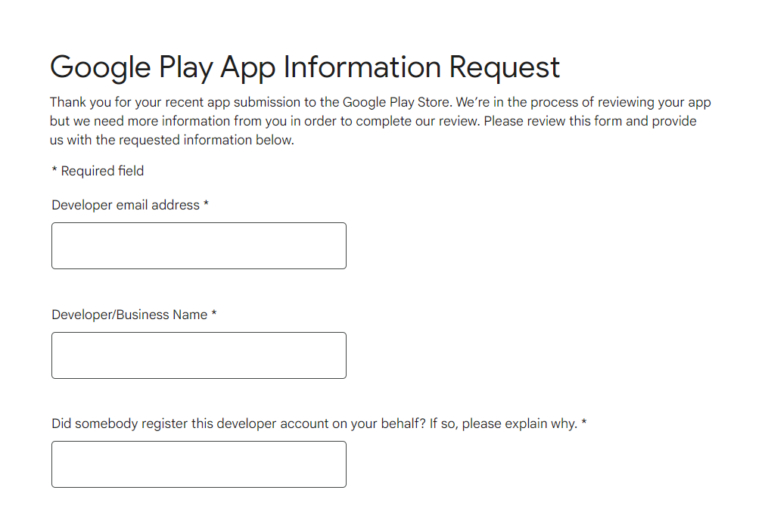The image size is (768, 515).
Task: Click the '* Required field' note
Action: 98,171
